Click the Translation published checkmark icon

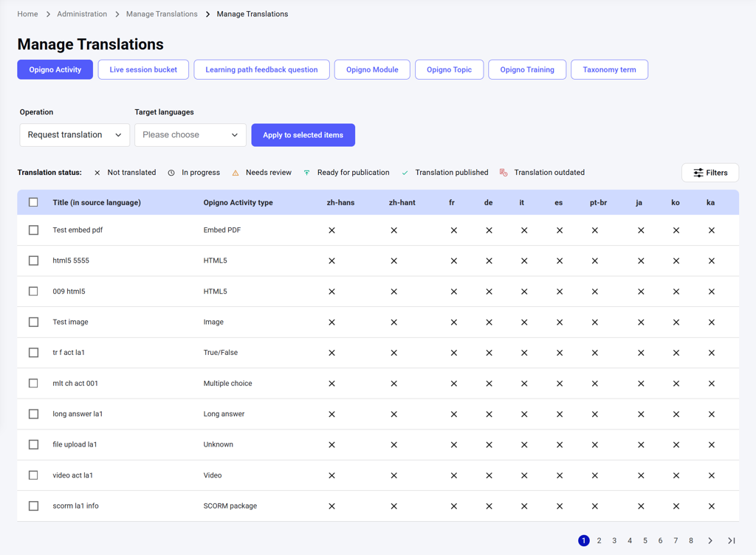tap(405, 173)
